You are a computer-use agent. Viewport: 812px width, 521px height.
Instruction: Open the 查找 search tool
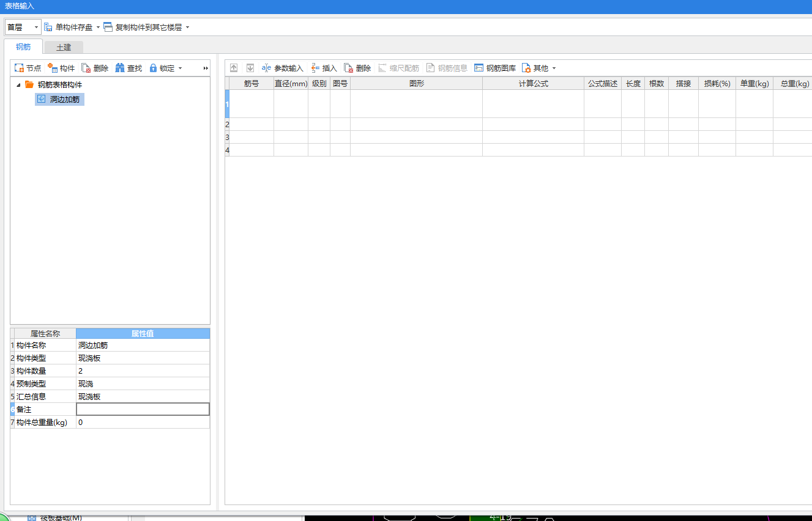[x=129, y=68]
